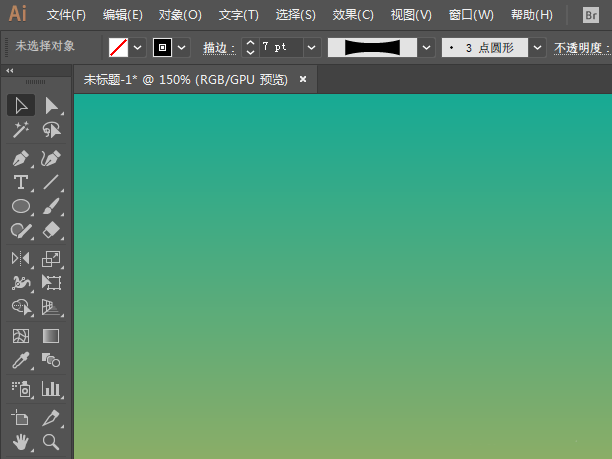The height and width of the screenshot is (459, 612).
Task: Select the Ellipse tool
Action: (x=21, y=206)
